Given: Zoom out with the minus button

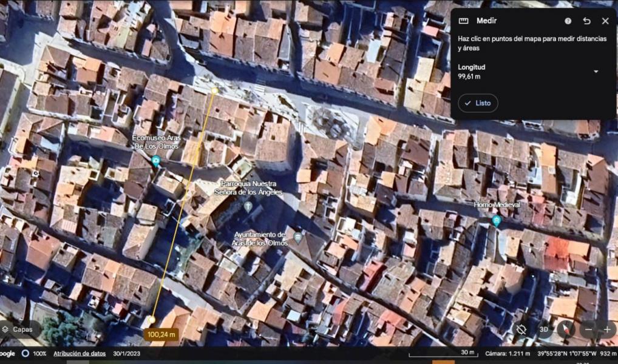Looking at the screenshot, I should click(588, 329).
